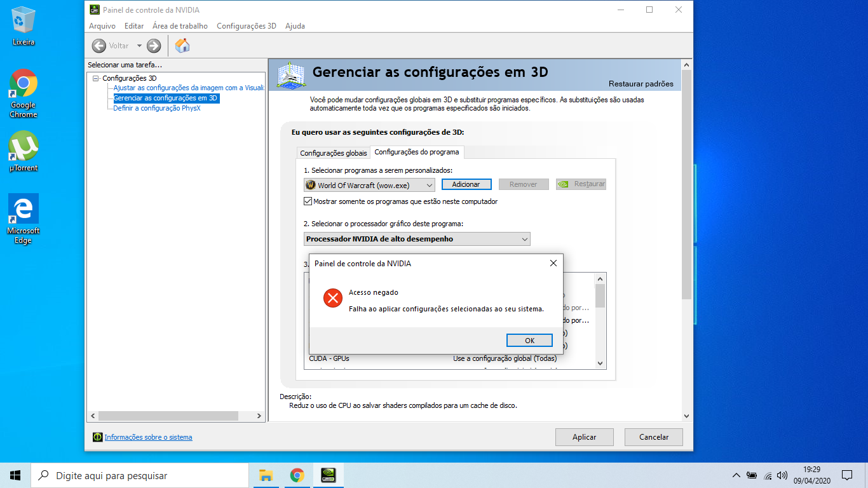This screenshot has width=868, height=488.
Task: Click the red error icon in dialog
Action: (x=332, y=297)
